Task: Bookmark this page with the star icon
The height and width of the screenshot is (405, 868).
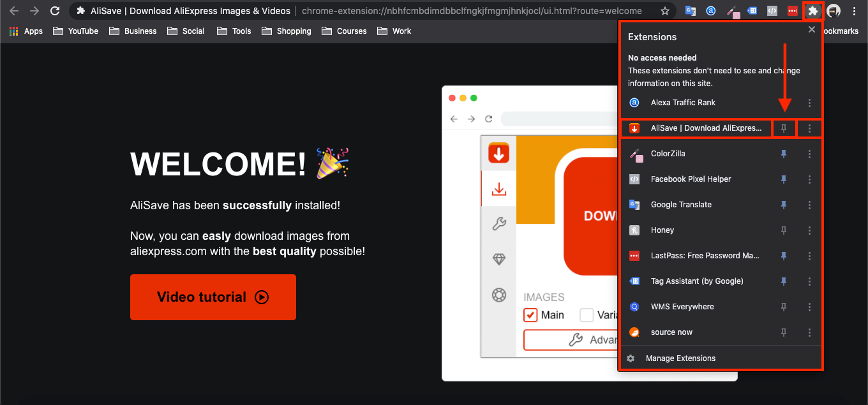Action: tap(665, 11)
